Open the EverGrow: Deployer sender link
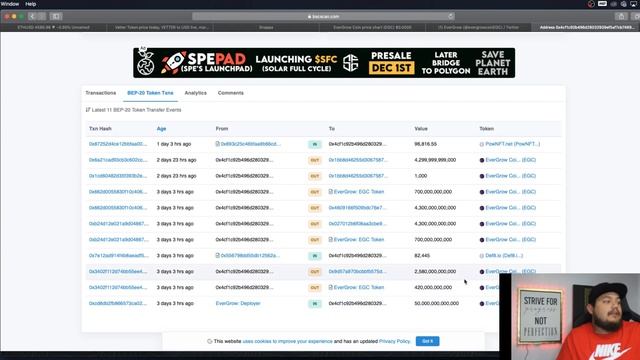The height and width of the screenshot is (360, 640). (238, 303)
